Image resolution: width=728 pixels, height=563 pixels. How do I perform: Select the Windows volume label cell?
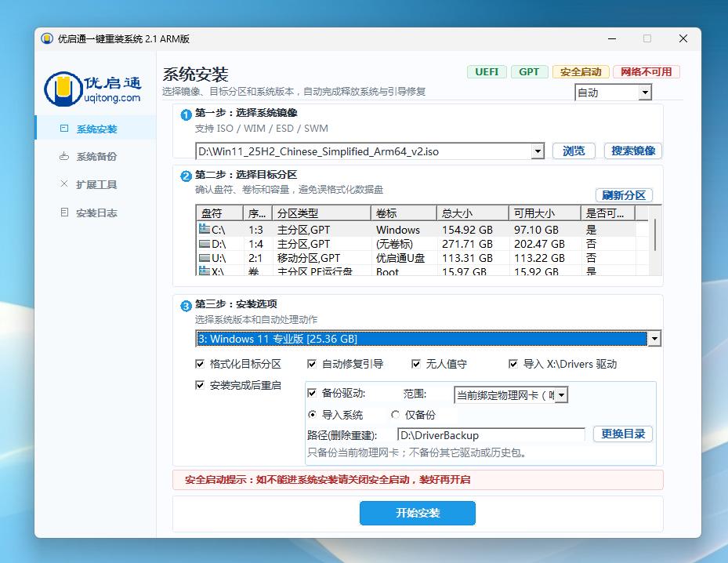(398, 230)
